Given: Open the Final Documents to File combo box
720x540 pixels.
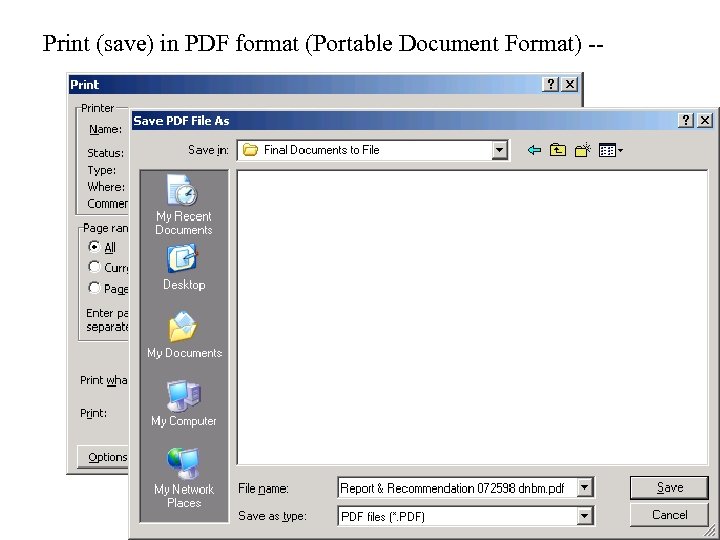Looking at the screenshot, I should [x=373, y=150].
